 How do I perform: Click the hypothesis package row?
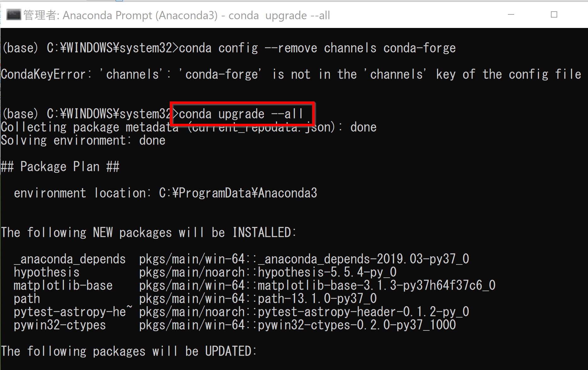click(x=205, y=272)
